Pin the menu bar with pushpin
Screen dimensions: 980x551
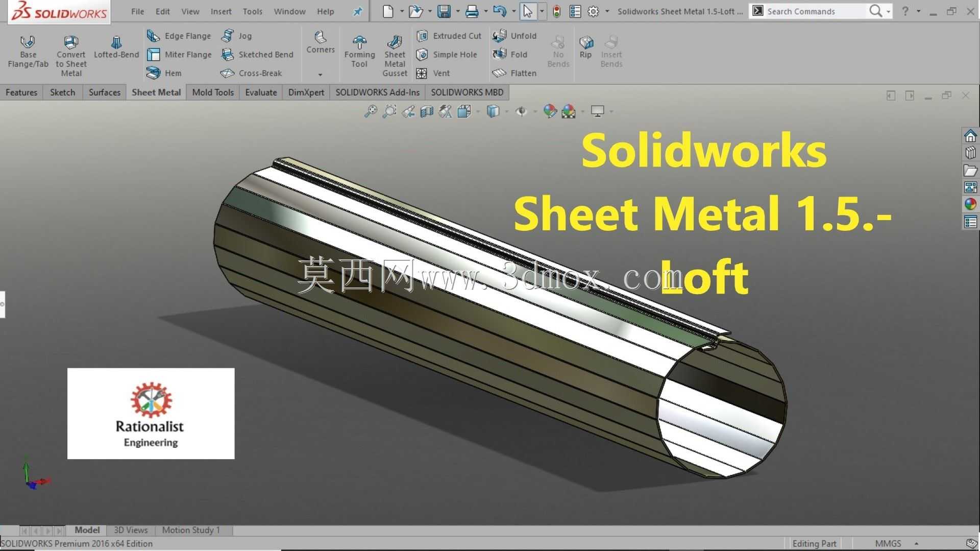(358, 11)
